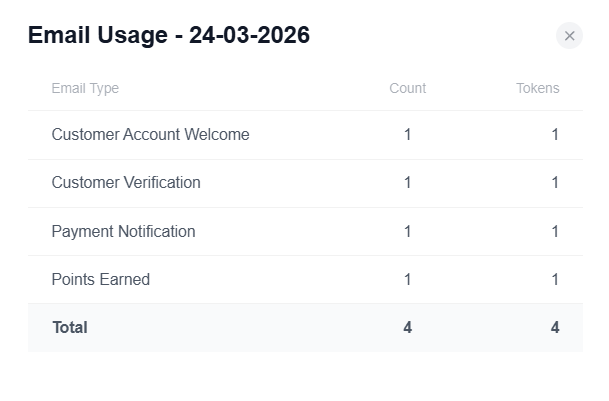Click Tokens value for Customer Verification
Viewport: 609px width, 401px height.
[x=555, y=183]
